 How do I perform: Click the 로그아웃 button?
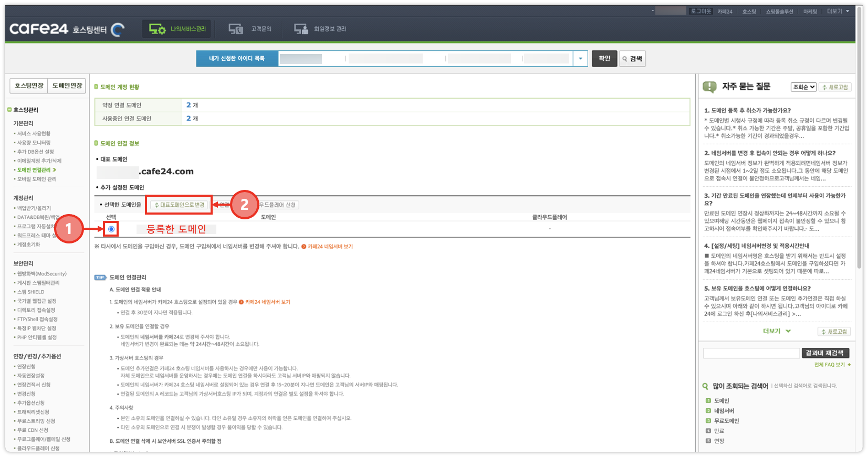pos(700,11)
